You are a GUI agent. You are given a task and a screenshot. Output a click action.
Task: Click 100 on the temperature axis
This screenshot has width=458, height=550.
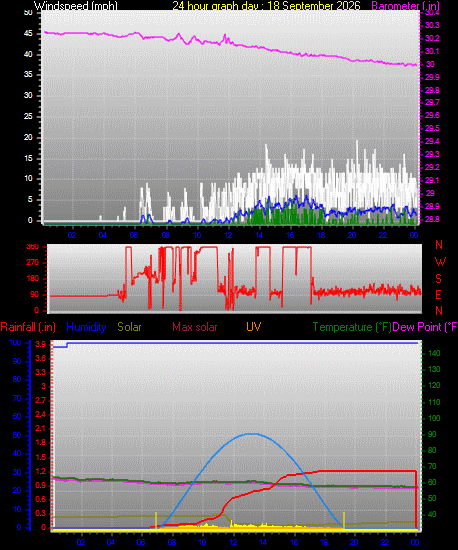point(435,418)
